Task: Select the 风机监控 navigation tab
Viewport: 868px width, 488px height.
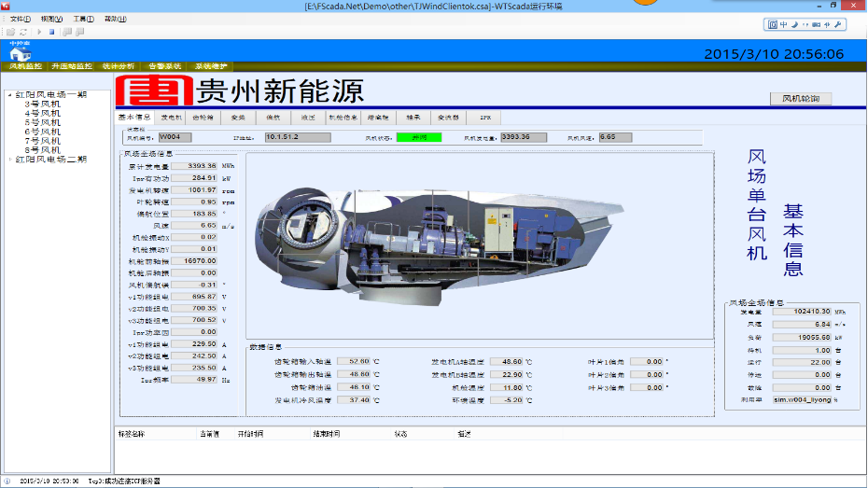Action: pyautogui.click(x=25, y=66)
